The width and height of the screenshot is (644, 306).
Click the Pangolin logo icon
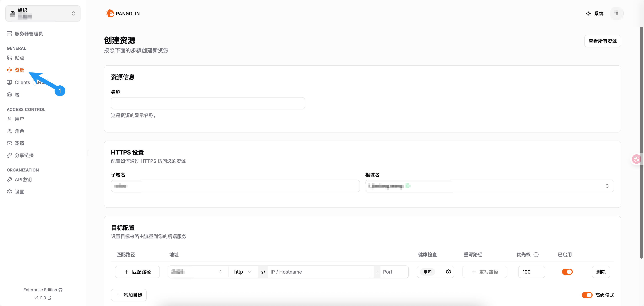coord(110,13)
